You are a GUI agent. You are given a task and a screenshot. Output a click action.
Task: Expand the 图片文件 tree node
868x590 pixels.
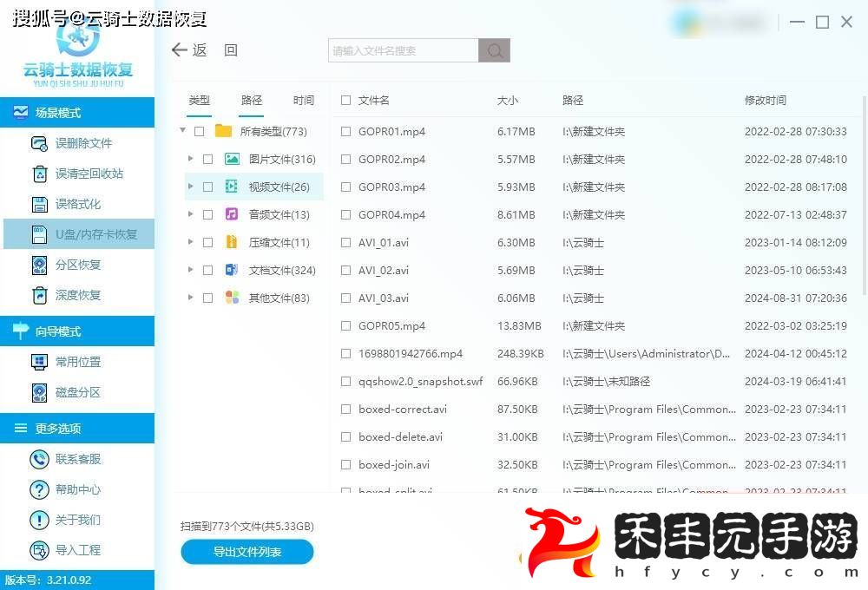[x=190, y=159]
